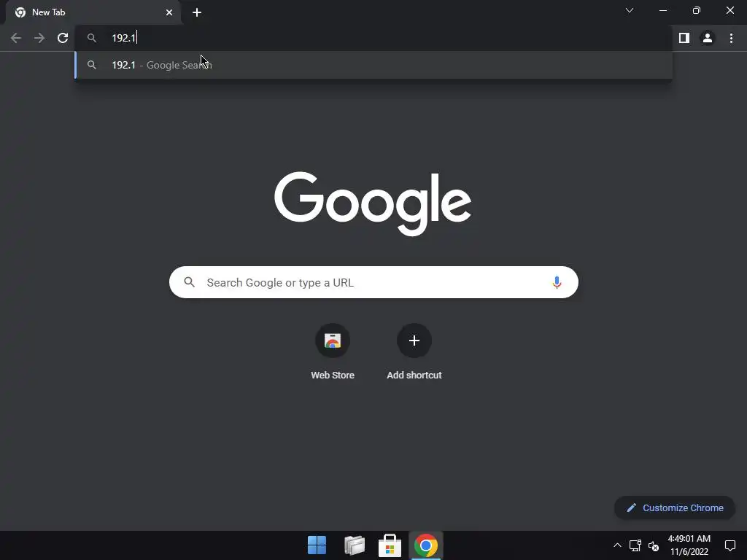Select the New Tab tab
This screenshot has width=747, height=560.
93,12
